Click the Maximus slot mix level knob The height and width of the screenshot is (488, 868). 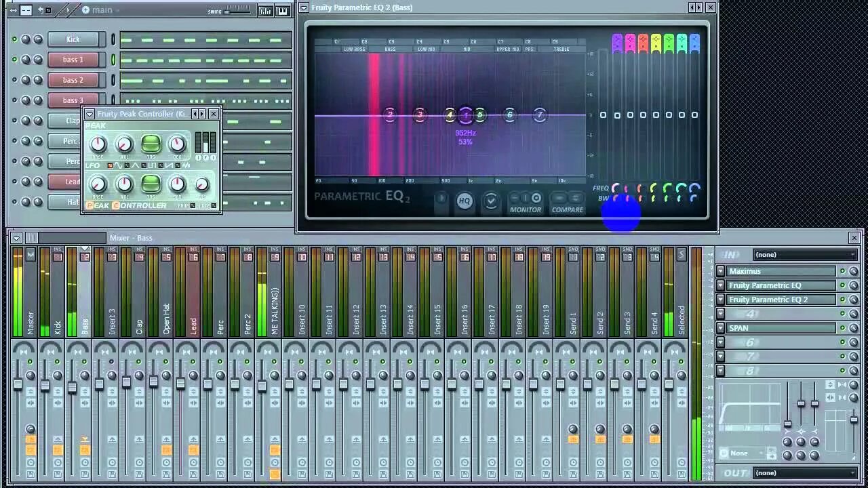854,271
